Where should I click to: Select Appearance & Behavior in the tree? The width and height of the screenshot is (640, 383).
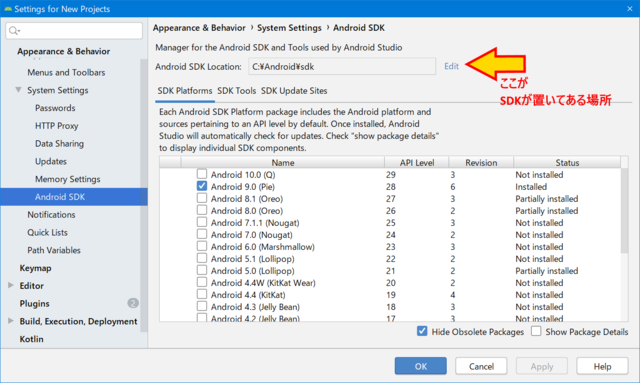point(63,51)
